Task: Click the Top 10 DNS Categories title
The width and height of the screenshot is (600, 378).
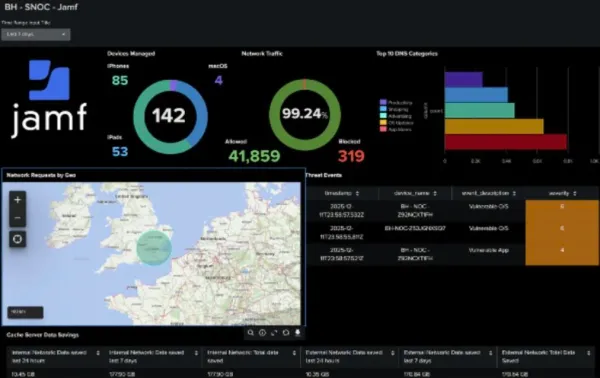Action: click(407, 54)
